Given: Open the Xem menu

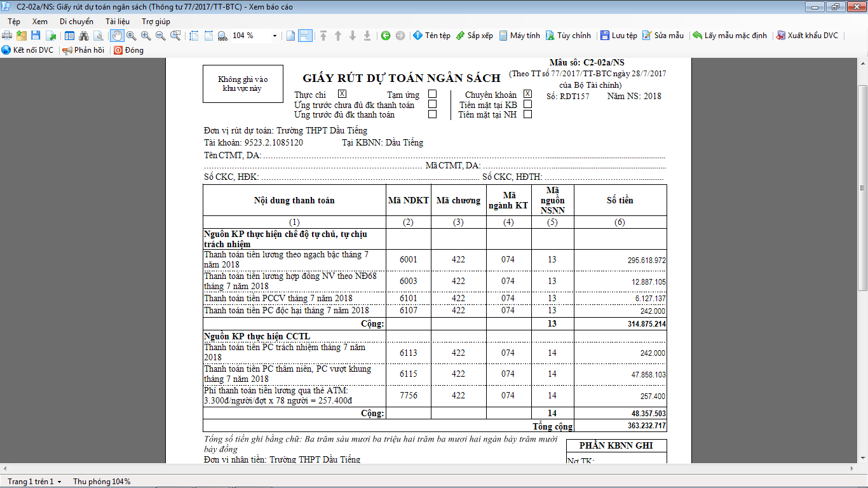Looking at the screenshot, I should (x=39, y=22).
